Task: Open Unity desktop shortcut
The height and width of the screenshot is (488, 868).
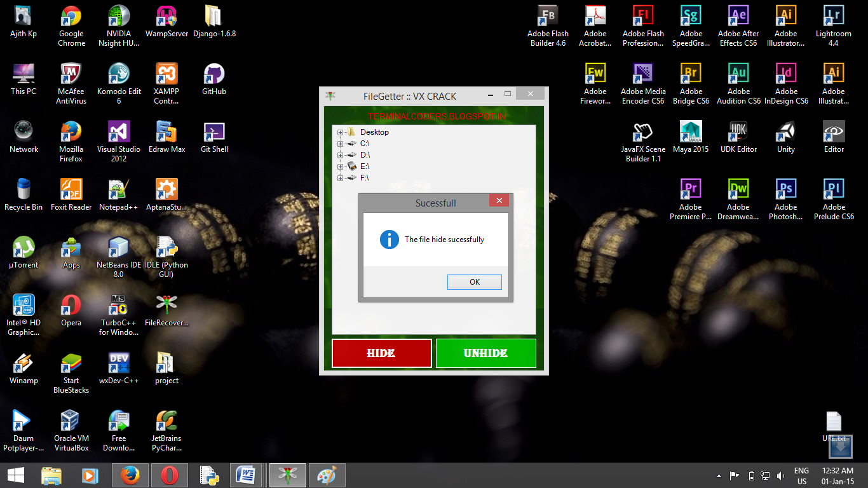Action: 786,137
